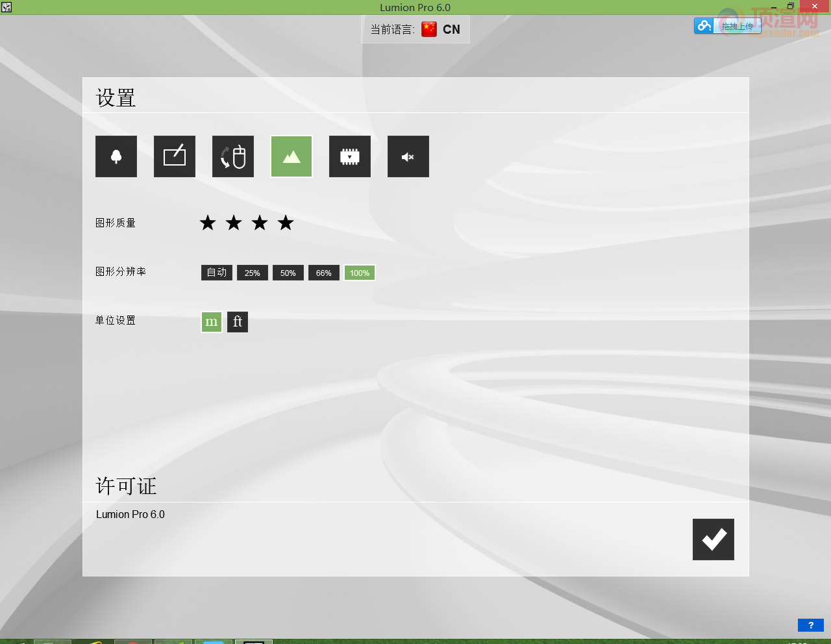The image size is (831, 644).
Task: Select the 自动 resolution option
Action: click(217, 273)
